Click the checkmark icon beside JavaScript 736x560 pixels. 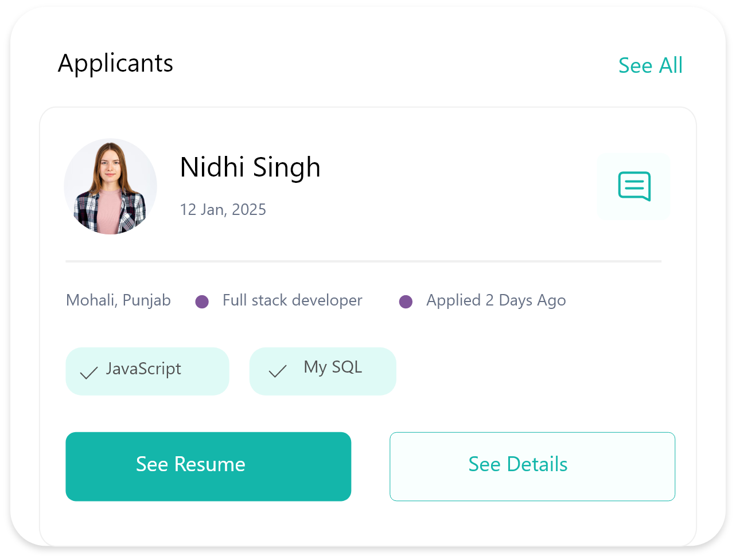88,373
